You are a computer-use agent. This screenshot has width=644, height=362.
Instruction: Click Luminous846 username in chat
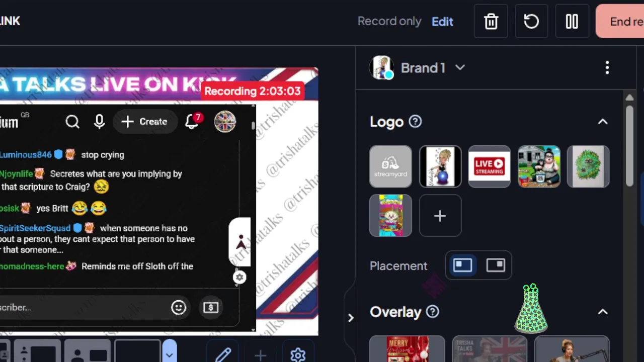click(x=26, y=155)
